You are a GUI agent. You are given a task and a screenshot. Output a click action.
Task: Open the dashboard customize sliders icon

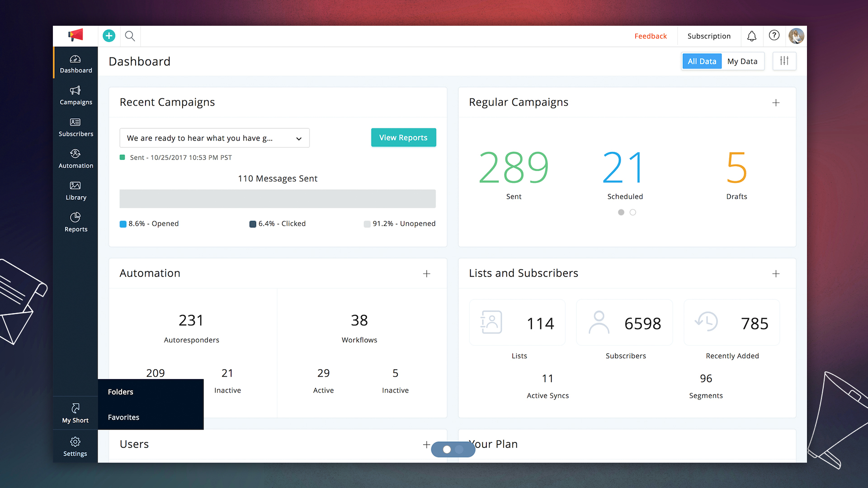784,61
